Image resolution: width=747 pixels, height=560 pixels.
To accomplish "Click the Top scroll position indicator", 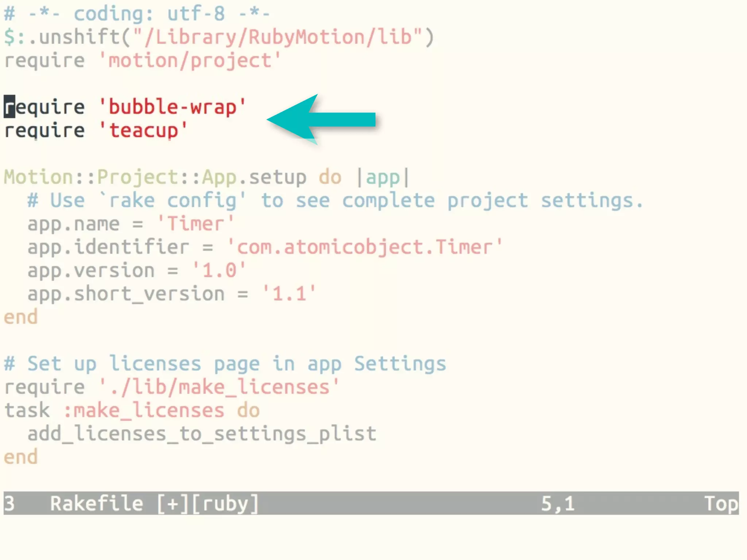I will tap(721, 503).
